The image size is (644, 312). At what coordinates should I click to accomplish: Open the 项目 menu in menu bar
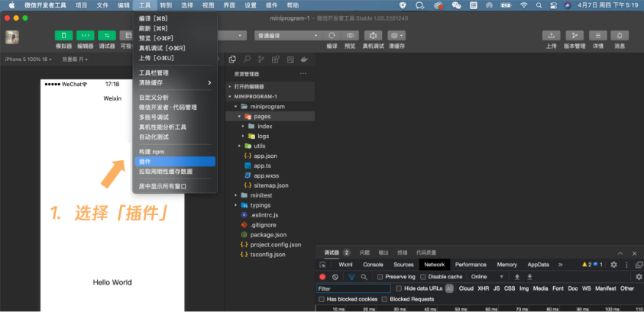point(81,5)
